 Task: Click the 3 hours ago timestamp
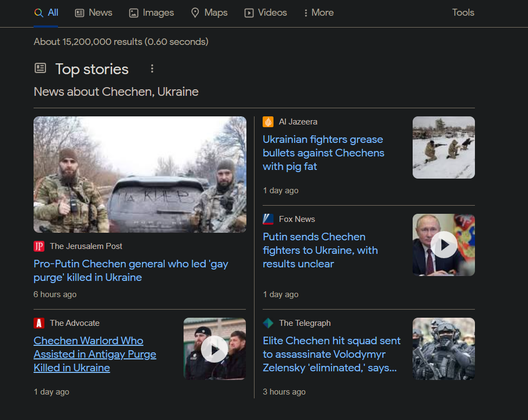pyautogui.click(x=284, y=392)
